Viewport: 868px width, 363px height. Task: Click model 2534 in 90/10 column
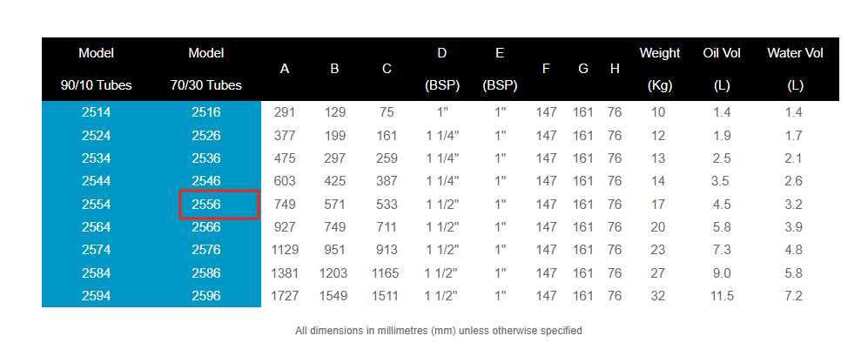coord(97,158)
